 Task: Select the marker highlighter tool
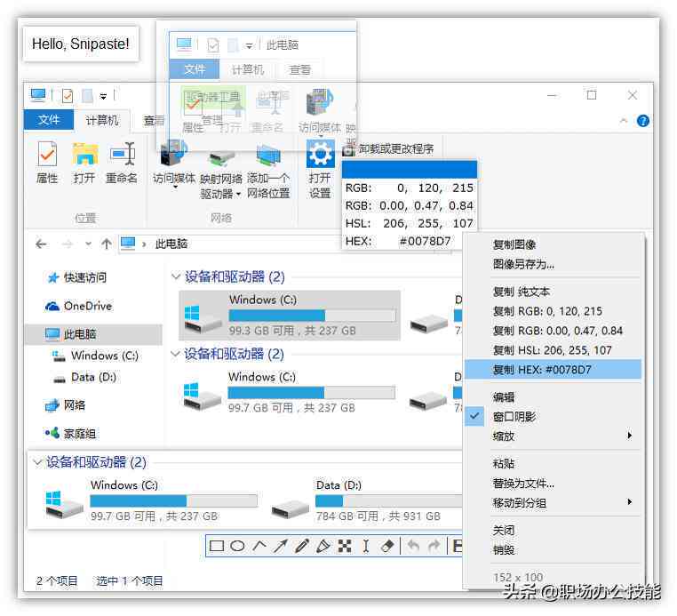pyautogui.click(x=323, y=546)
